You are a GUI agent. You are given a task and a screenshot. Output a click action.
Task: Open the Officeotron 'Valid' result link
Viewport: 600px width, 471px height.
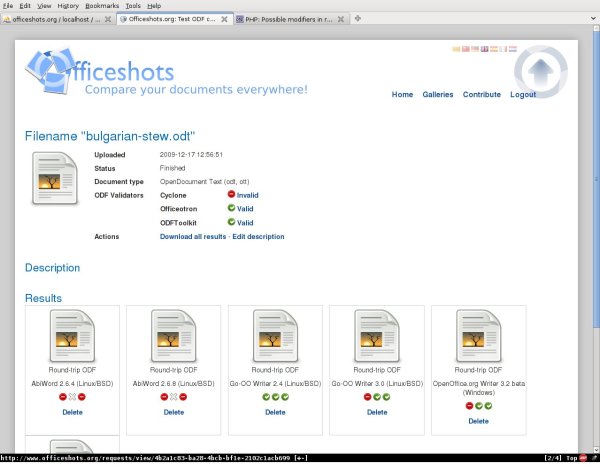(x=245, y=209)
